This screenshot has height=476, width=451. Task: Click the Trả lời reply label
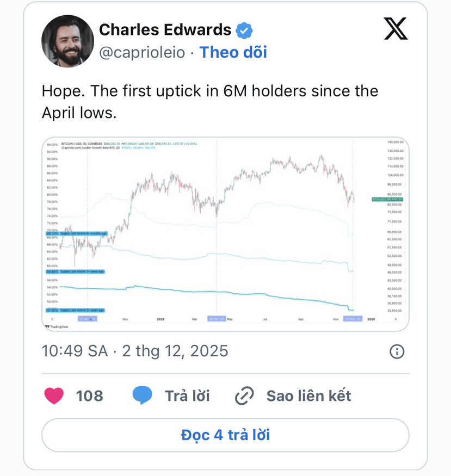coord(187,396)
